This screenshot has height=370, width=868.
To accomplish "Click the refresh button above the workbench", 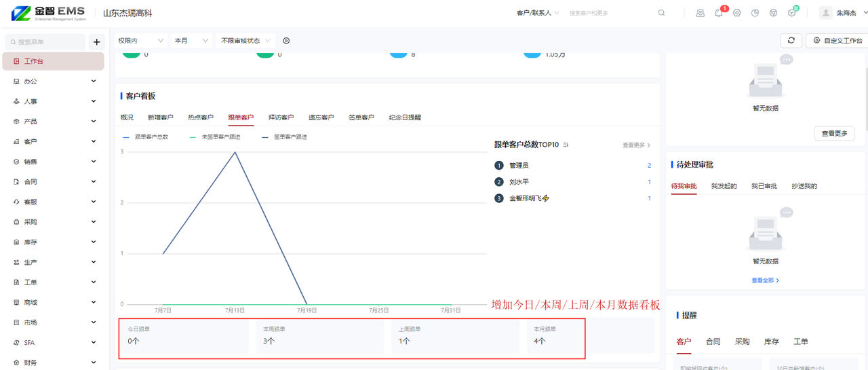I will [x=791, y=41].
